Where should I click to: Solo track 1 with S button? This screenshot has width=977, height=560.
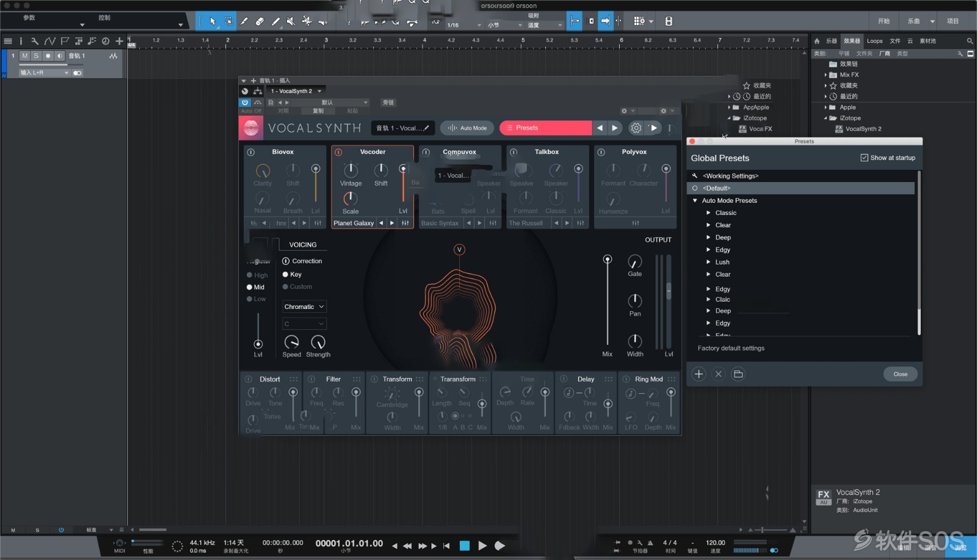pyautogui.click(x=36, y=56)
